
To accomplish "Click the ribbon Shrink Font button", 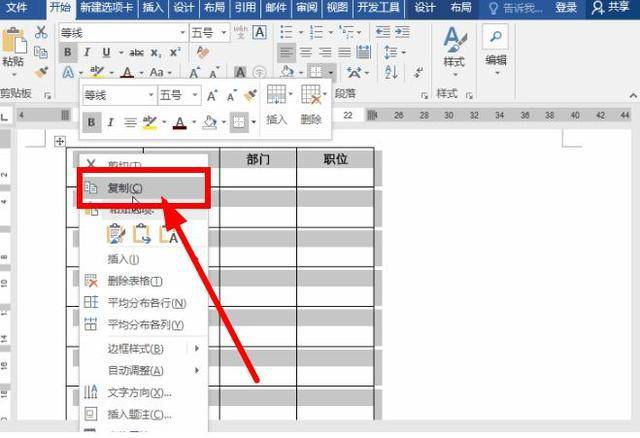I will (x=214, y=73).
